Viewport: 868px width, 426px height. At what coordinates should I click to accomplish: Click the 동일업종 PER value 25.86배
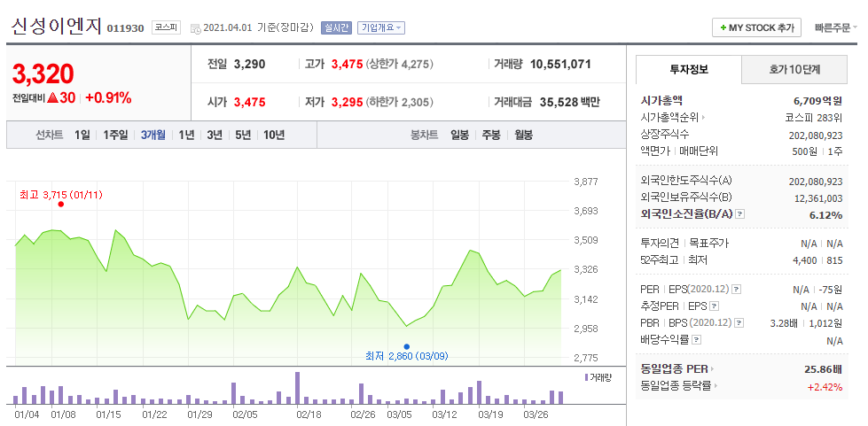coord(823,369)
